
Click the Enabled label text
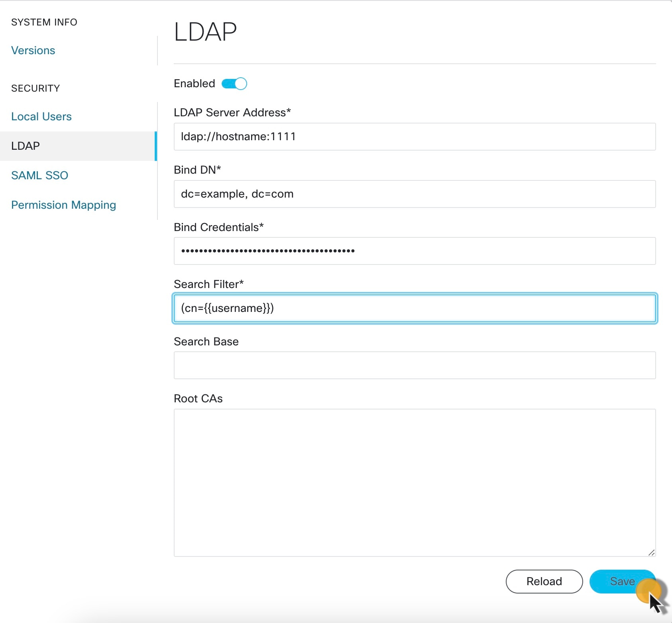[x=194, y=83]
